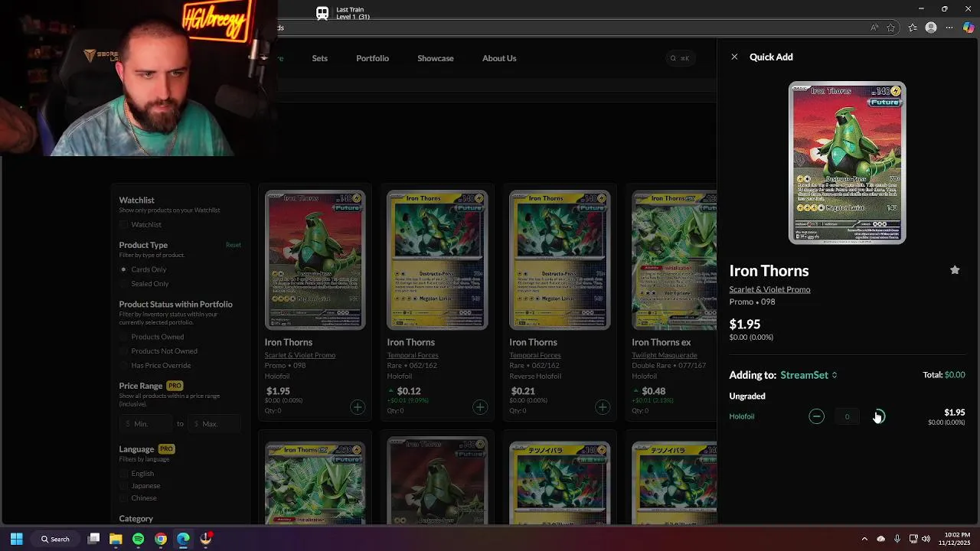This screenshot has height=551, width=980.
Task: Open Temporal Forces link under $0.12 card
Action: pos(413,355)
